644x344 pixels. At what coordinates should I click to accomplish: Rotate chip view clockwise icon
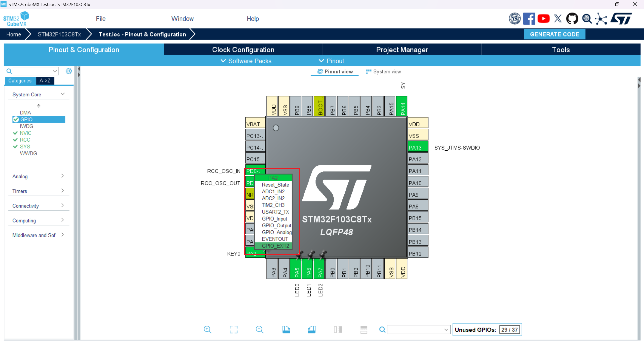pyautogui.click(x=286, y=329)
